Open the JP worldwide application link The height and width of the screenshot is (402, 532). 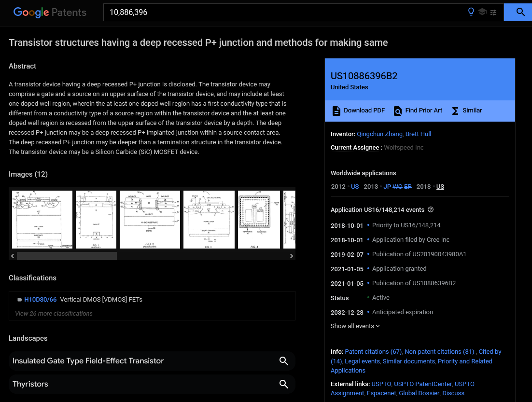click(x=387, y=187)
